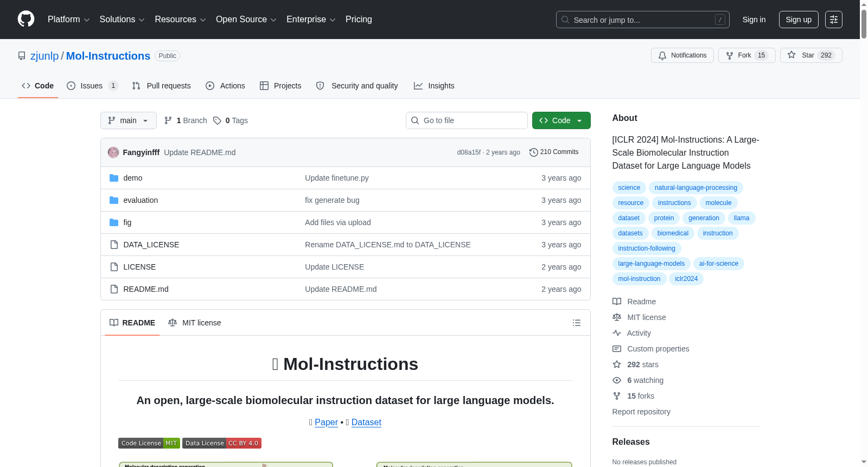Image resolution: width=868 pixels, height=467 pixels.
Task: Click the book icon beside Readme
Action: coord(617,302)
